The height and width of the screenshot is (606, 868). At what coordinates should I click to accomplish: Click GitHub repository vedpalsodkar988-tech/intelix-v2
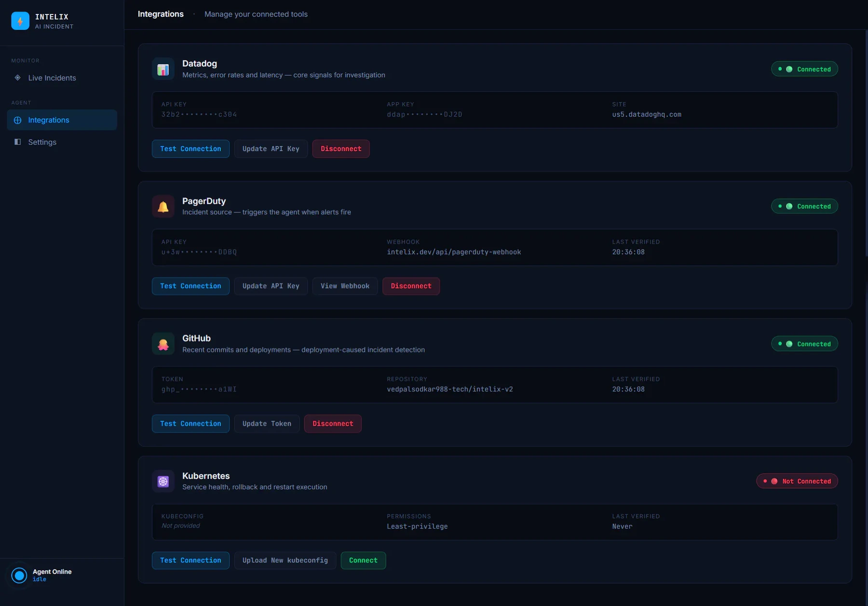pyautogui.click(x=450, y=389)
